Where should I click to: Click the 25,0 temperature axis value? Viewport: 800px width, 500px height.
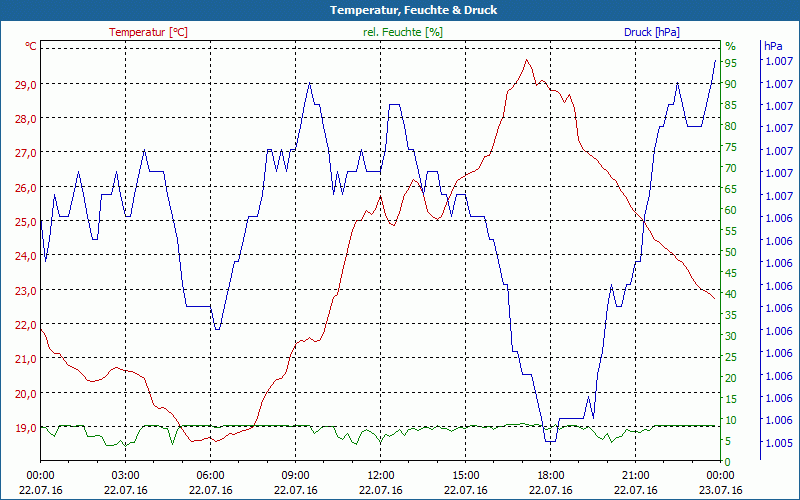pos(26,222)
